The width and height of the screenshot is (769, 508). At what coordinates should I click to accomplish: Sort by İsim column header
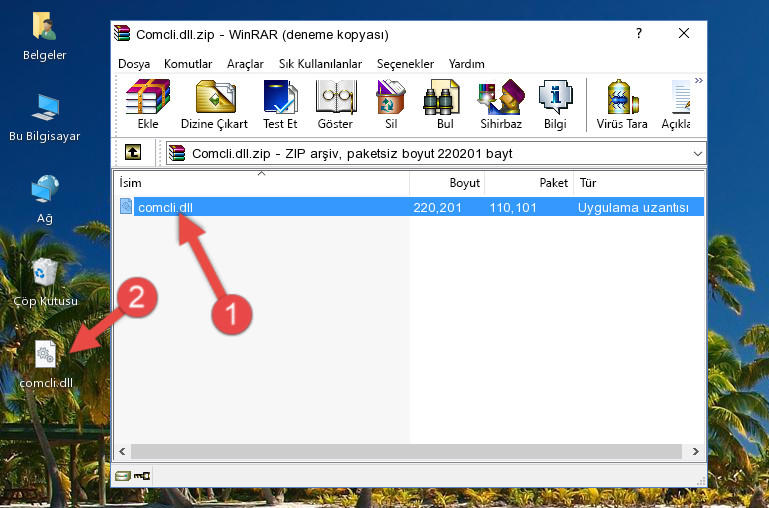[262, 183]
